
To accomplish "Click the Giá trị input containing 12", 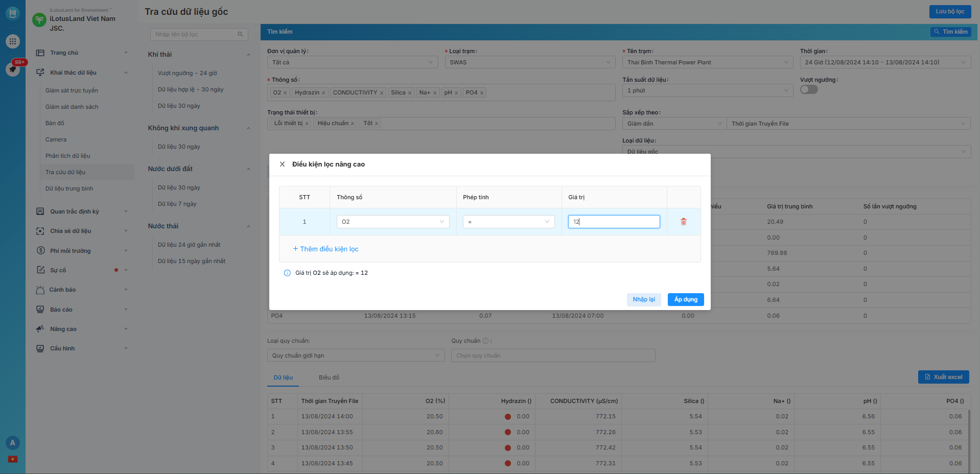I will pyautogui.click(x=614, y=222).
